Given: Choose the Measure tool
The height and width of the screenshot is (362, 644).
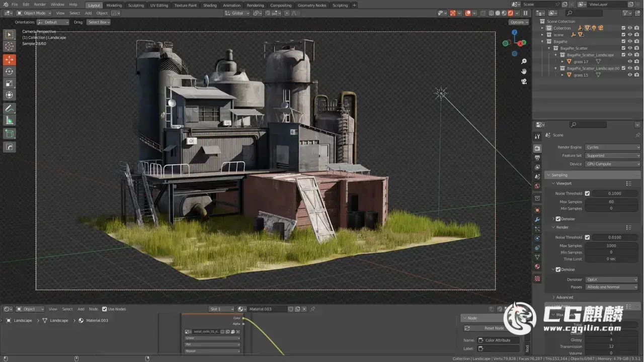Looking at the screenshot, I should pyautogui.click(x=10, y=120).
